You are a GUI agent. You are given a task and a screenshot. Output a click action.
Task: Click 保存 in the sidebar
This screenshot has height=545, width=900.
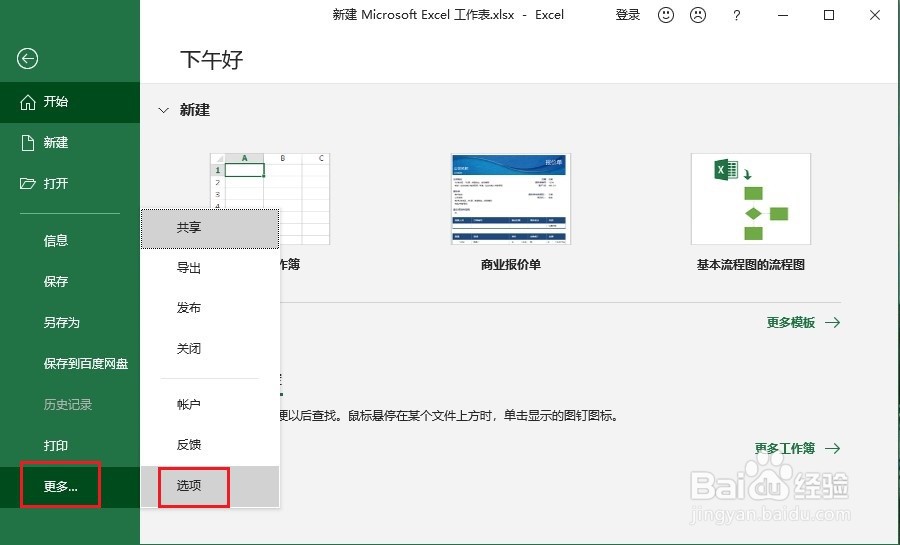click(70, 282)
